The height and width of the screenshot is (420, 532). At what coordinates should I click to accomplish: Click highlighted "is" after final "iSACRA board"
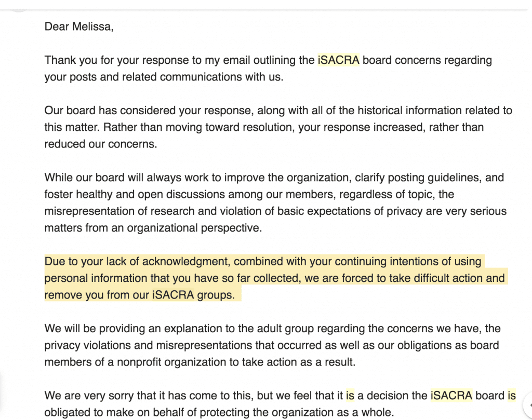pyautogui.click(x=511, y=396)
